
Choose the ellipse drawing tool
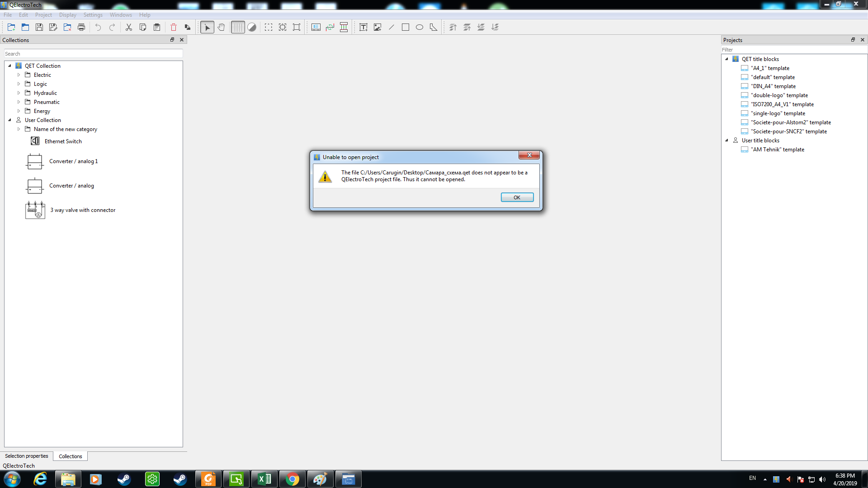420,27
